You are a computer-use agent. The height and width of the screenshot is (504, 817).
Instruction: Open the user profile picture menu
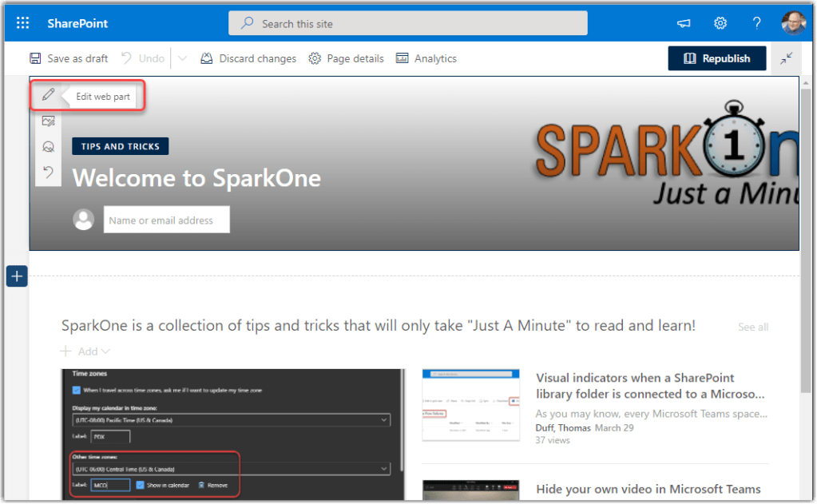point(793,23)
